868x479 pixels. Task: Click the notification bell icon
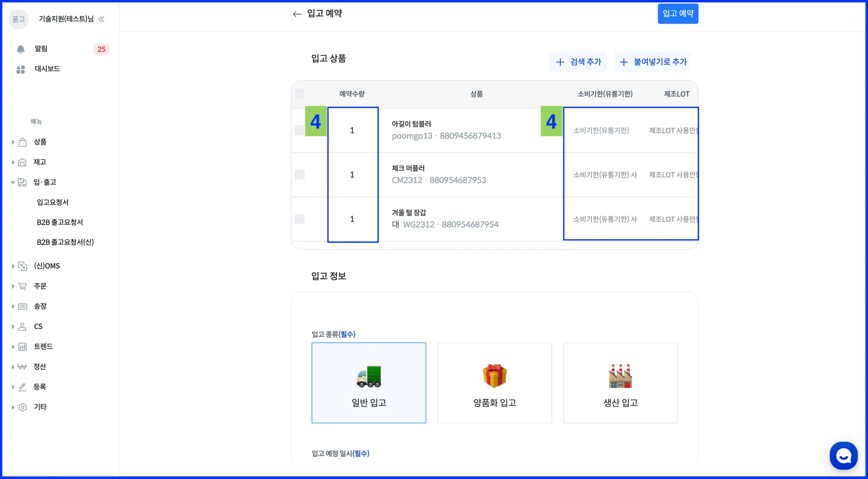pos(20,49)
